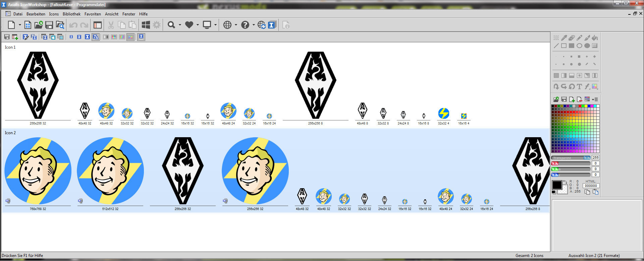Adjust the Transparenz slider

[571, 158]
